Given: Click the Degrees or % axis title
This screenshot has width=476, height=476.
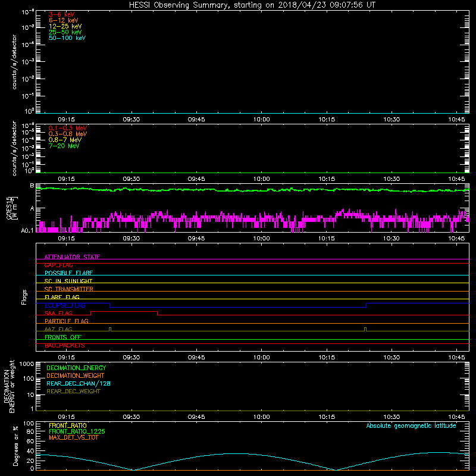Looking at the screenshot, I should [15, 446].
